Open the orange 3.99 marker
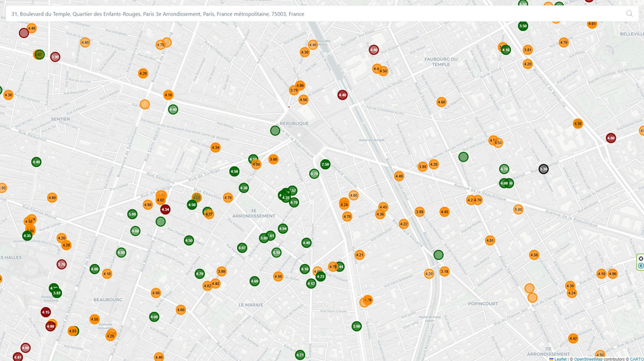 [x=222, y=271]
